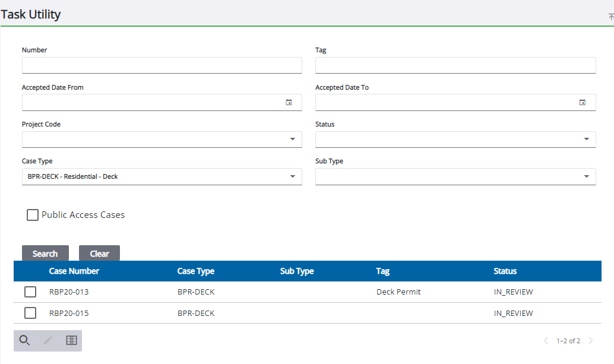Open the Accepted Date From calendar picker
Screen dimensions: 614x364
(x=289, y=102)
